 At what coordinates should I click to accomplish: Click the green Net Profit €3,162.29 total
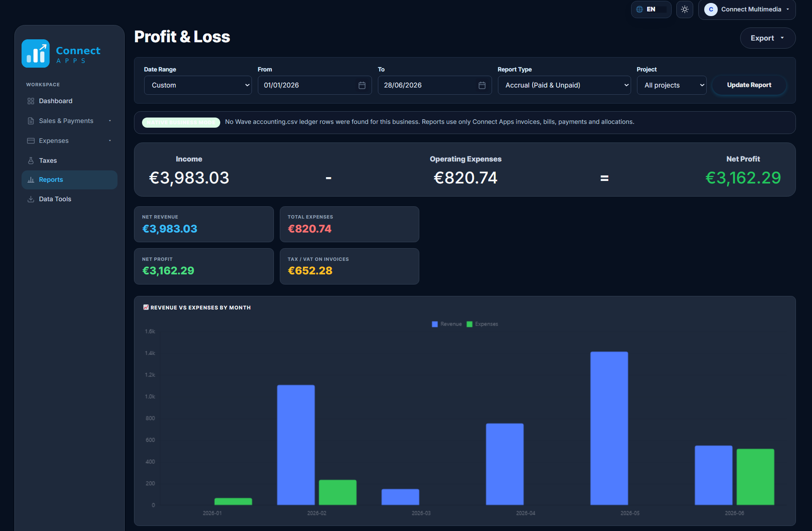[x=743, y=178]
